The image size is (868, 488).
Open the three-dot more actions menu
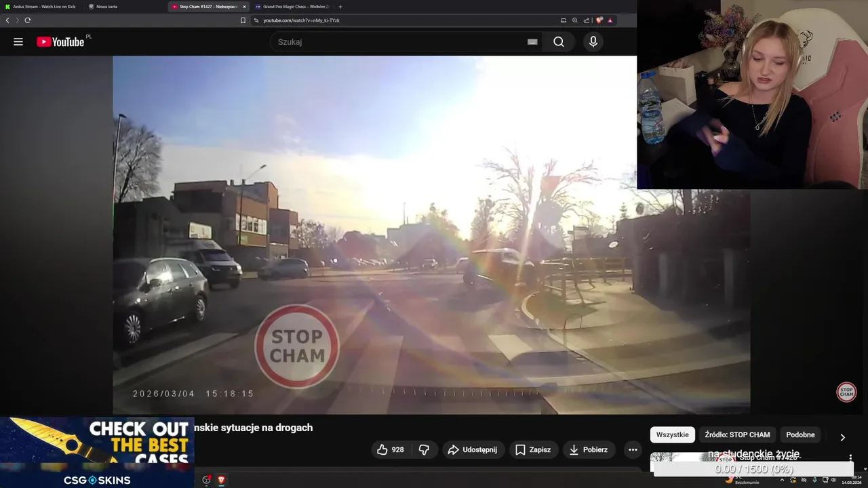(633, 449)
